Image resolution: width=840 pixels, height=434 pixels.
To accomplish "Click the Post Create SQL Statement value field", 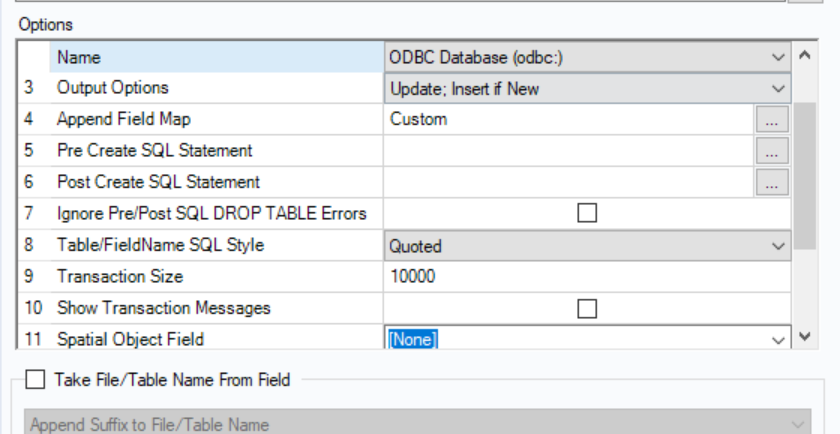I will point(569,182).
